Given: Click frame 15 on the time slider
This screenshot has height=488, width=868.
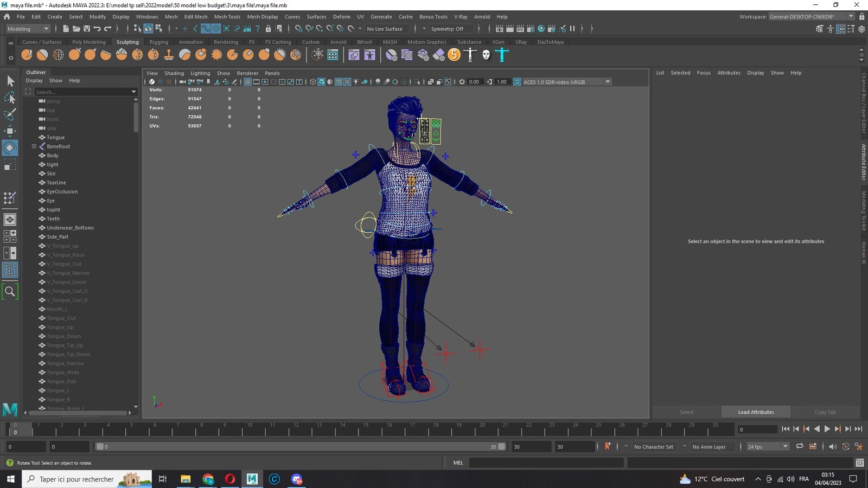Looking at the screenshot, I should [366, 429].
